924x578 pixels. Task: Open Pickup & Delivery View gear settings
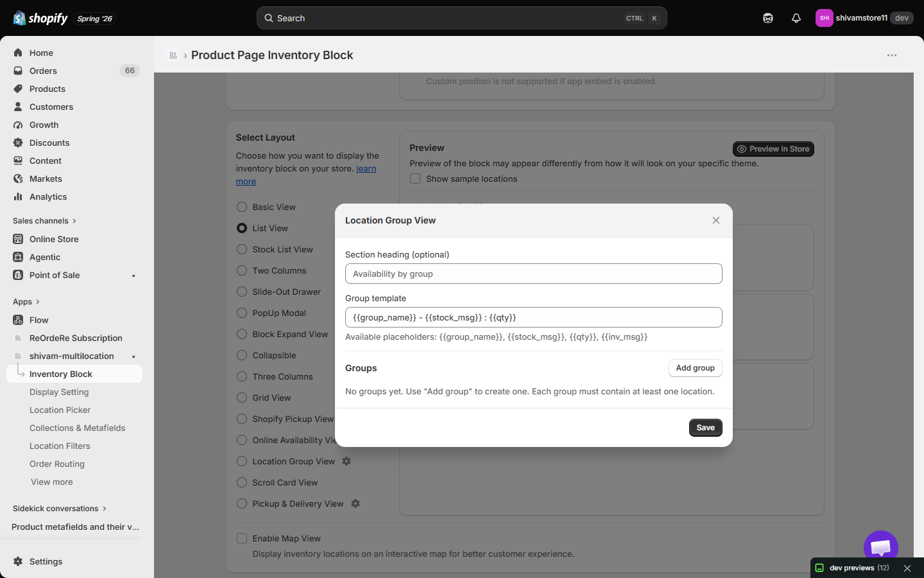tap(355, 504)
